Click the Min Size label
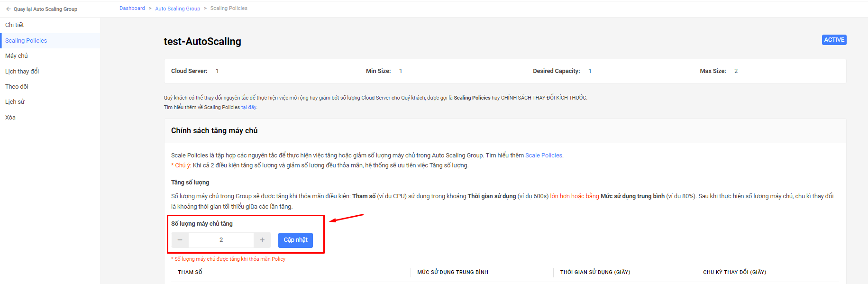Screen dimensions: 868x284 378,71
